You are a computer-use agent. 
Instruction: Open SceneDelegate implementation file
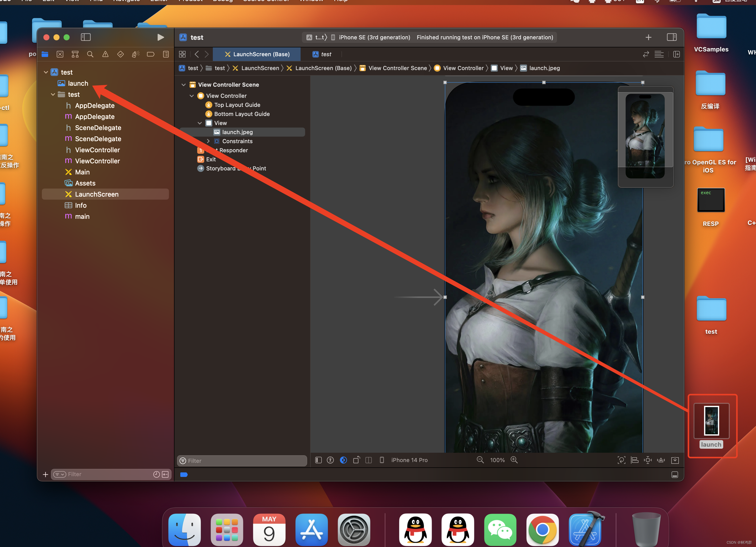pyautogui.click(x=98, y=139)
